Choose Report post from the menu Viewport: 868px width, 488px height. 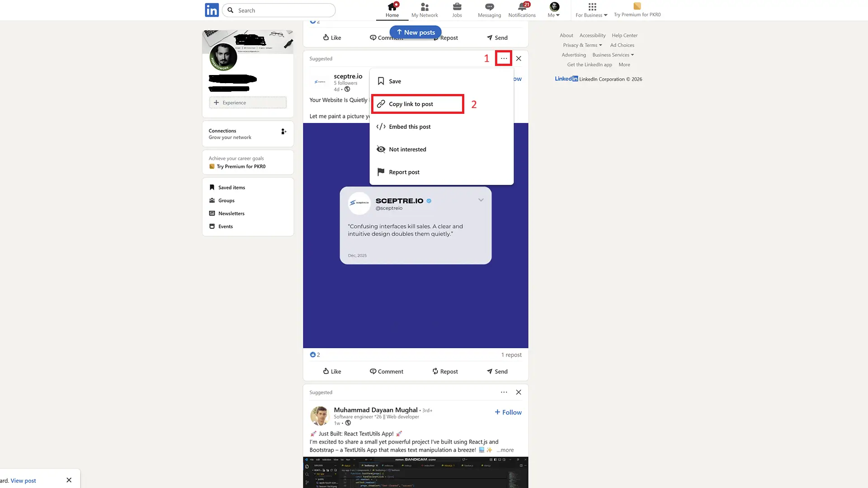[x=441, y=172]
